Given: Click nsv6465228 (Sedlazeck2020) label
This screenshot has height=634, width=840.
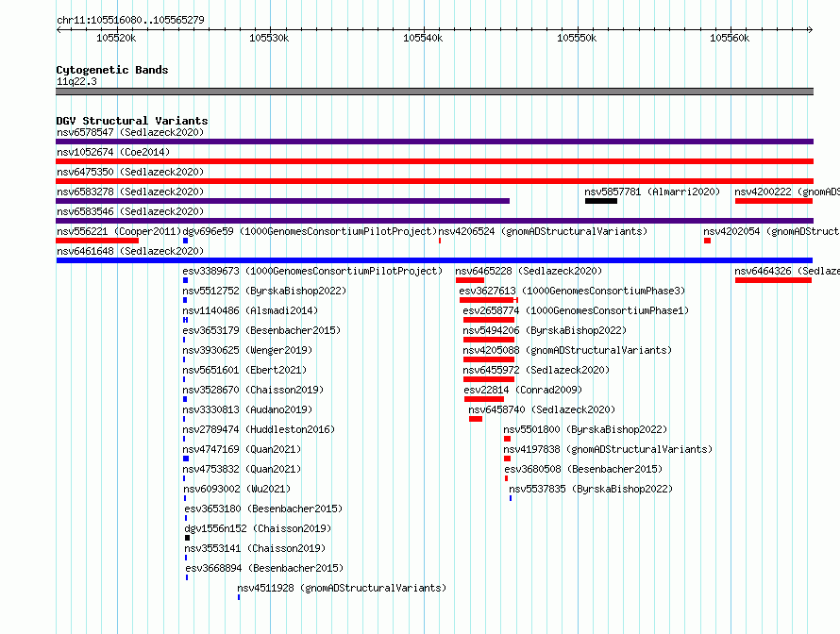Looking at the screenshot, I should point(529,271).
